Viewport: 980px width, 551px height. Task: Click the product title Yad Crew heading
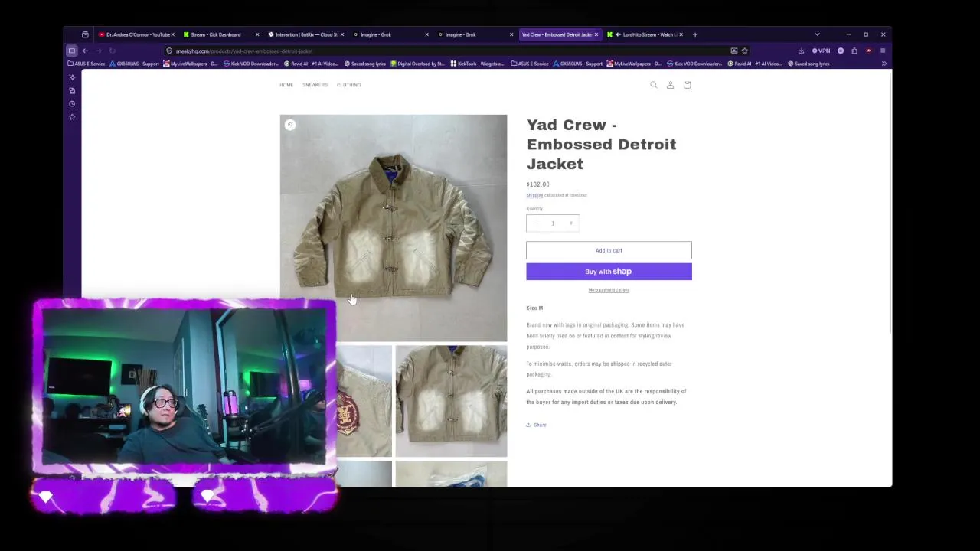(x=601, y=144)
